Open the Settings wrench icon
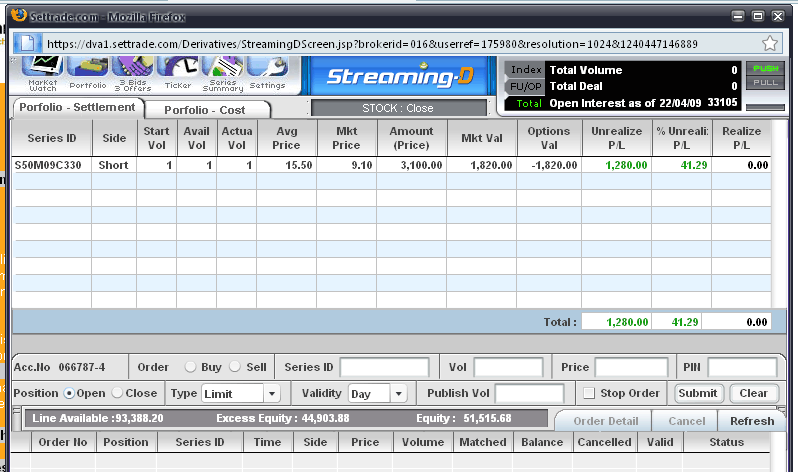 coord(267,74)
